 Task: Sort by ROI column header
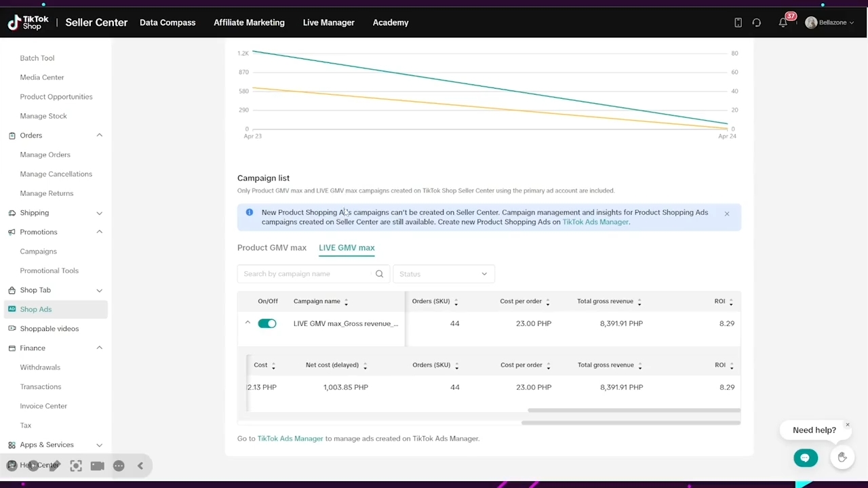(x=719, y=302)
